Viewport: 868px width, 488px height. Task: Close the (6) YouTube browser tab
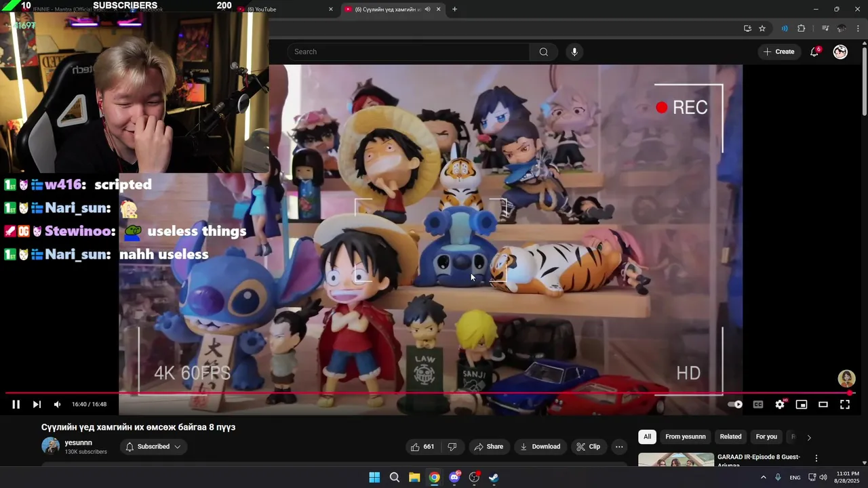coord(331,9)
